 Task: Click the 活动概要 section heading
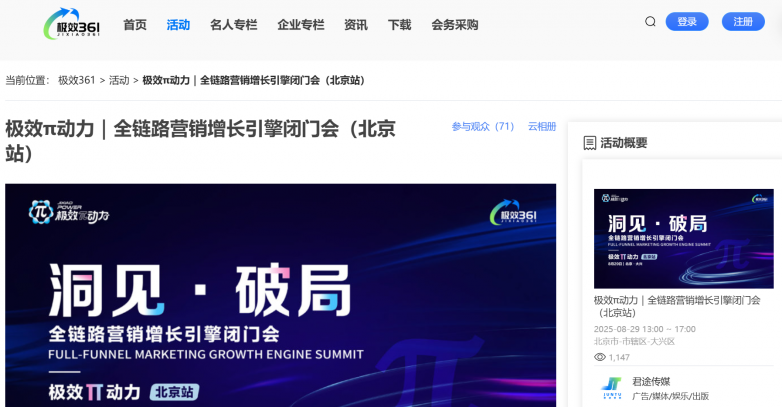click(624, 143)
